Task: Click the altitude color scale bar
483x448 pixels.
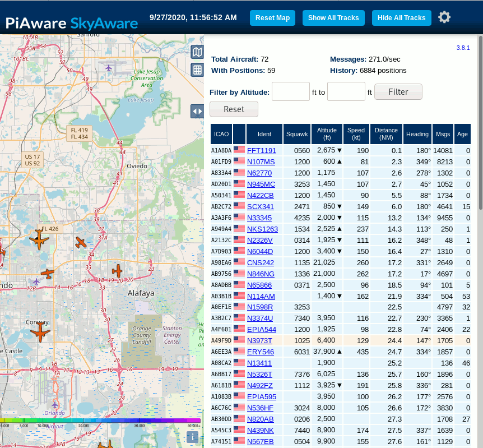Action: pyautogui.click(x=100, y=421)
